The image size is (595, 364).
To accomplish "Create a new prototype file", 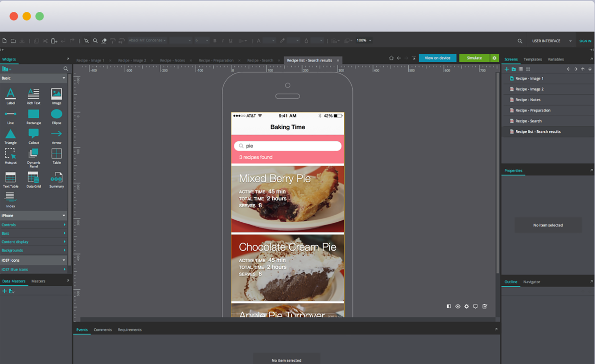I will click(5, 41).
